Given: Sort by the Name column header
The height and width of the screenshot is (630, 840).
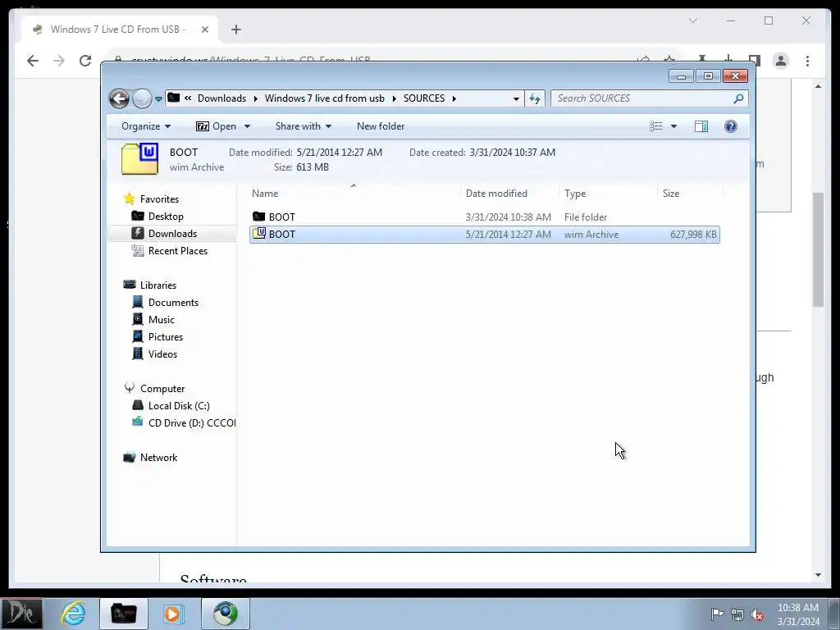Looking at the screenshot, I should 265,194.
